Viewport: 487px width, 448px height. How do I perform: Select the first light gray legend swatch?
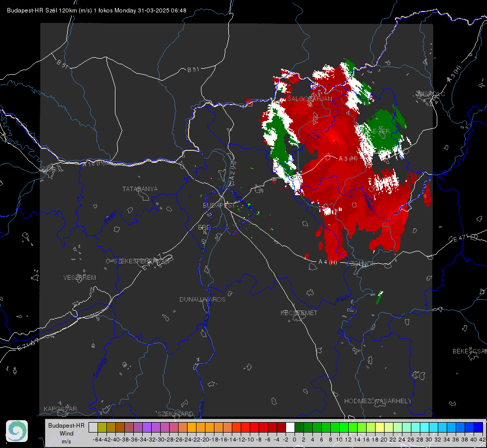pyautogui.click(x=93, y=428)
